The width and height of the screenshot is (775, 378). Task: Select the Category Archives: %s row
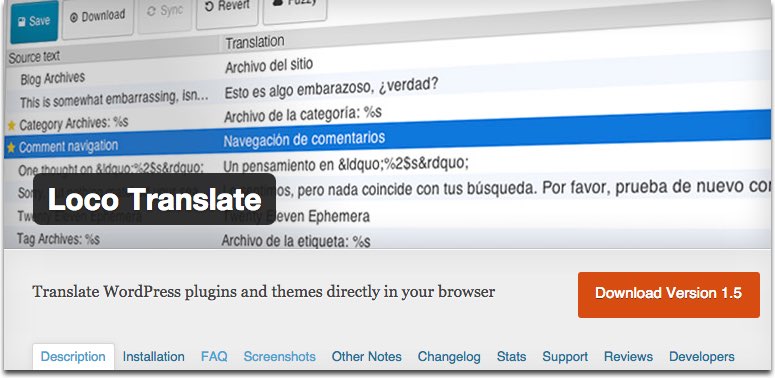pos(74,124)
